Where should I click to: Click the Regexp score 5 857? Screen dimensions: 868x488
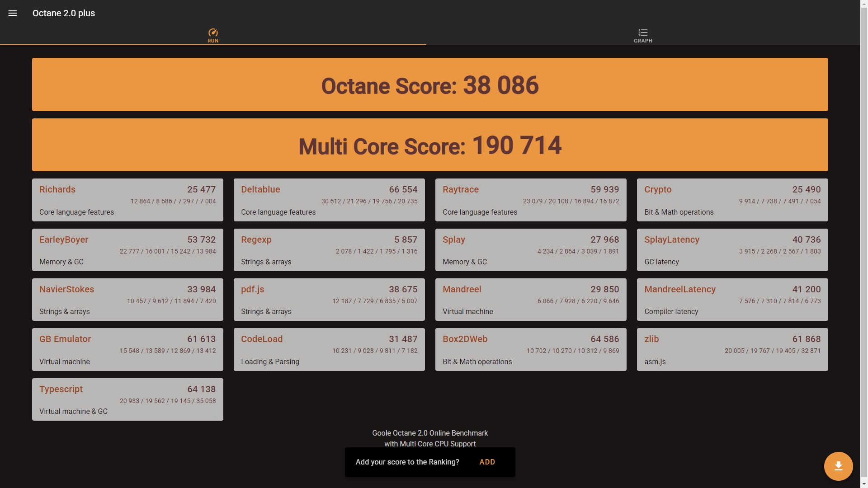(x=406, y=239)
